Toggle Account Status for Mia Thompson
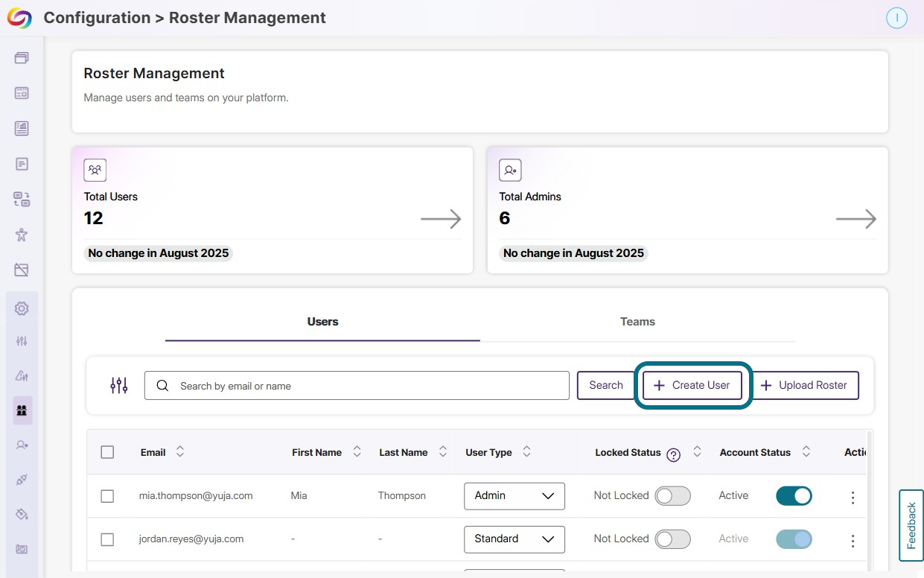 (794, 496)
